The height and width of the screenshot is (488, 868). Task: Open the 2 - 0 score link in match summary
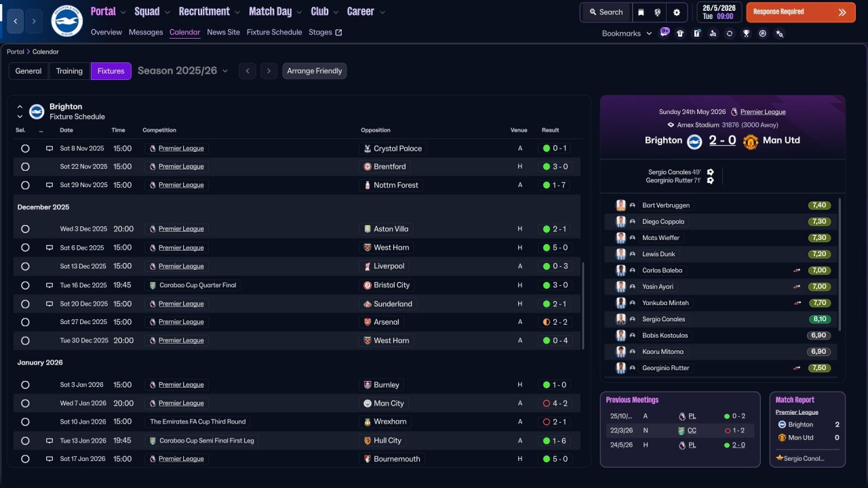[x=722, y=140]
